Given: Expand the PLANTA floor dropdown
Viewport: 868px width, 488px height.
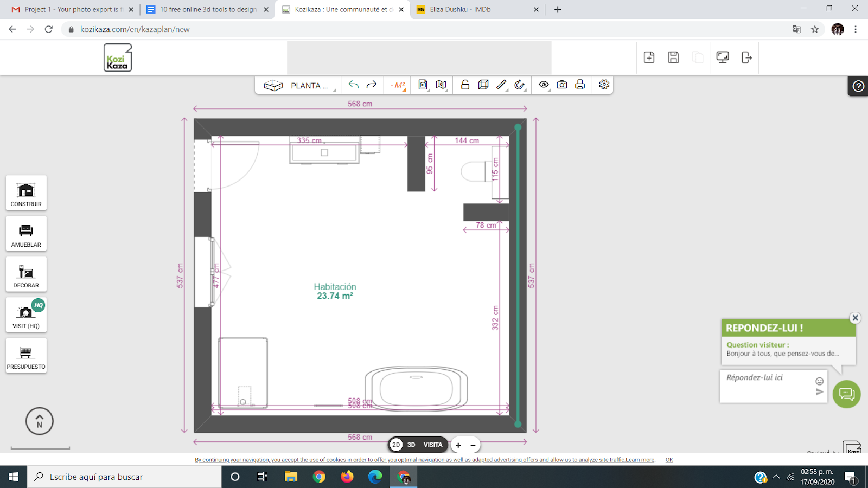Looking at the screenshot, I should [297, 86].
